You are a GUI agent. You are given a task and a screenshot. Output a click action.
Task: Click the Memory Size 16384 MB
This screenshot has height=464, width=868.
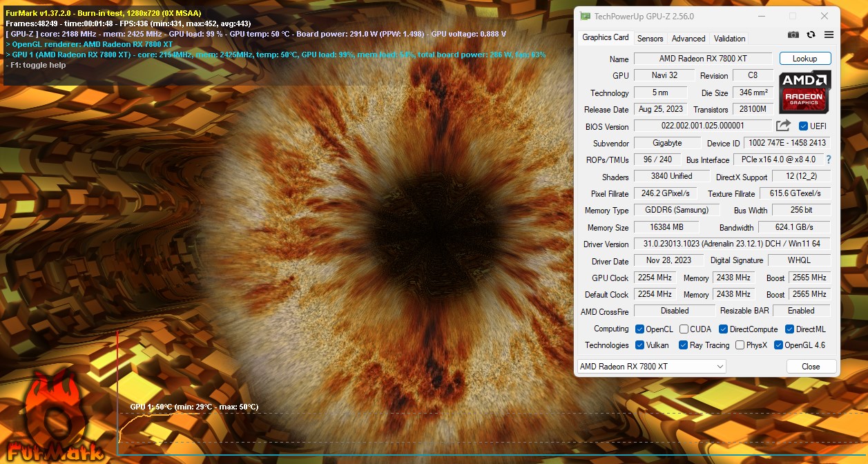[x=666, y=227]
